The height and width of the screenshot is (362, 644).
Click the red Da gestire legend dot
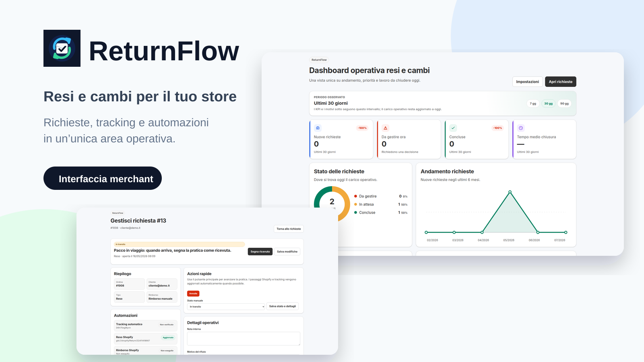[356, 196]
